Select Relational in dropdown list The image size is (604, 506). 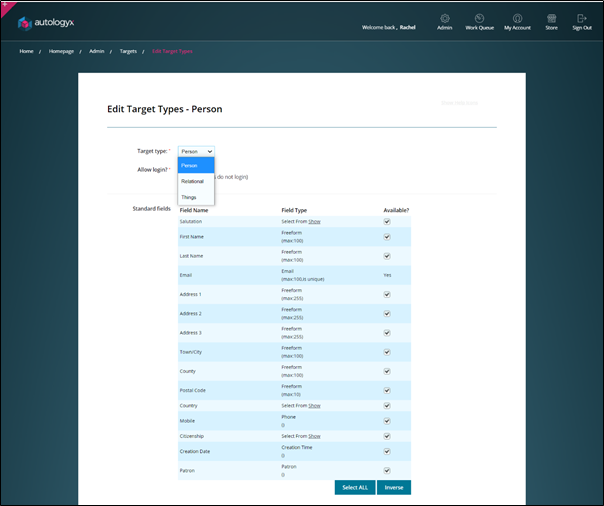coord(196,181)
